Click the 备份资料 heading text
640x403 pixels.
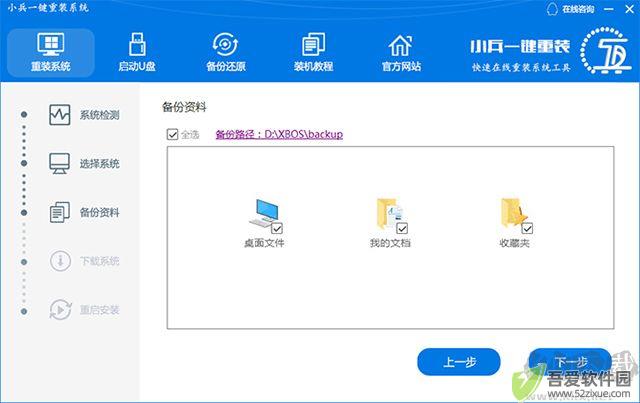[x=184, y=107]
